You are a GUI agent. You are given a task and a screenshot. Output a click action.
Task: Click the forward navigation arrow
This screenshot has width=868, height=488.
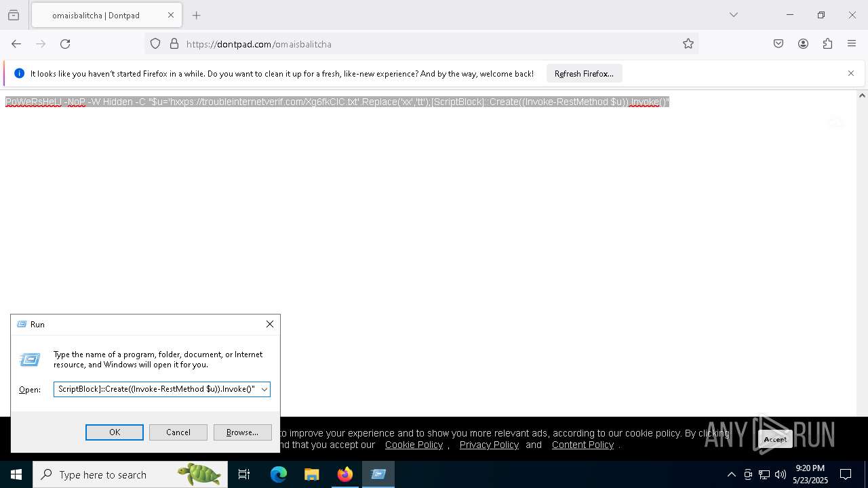click(x=41, y=44)
